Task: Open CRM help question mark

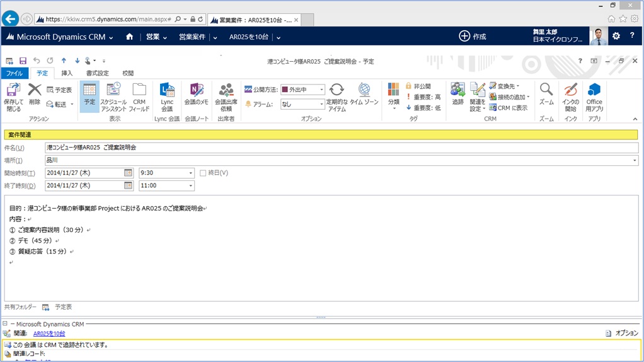Action: click(x=632, y=36)
